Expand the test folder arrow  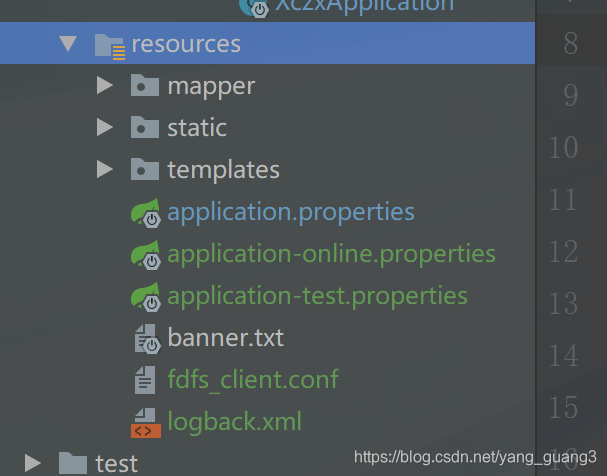33,463
